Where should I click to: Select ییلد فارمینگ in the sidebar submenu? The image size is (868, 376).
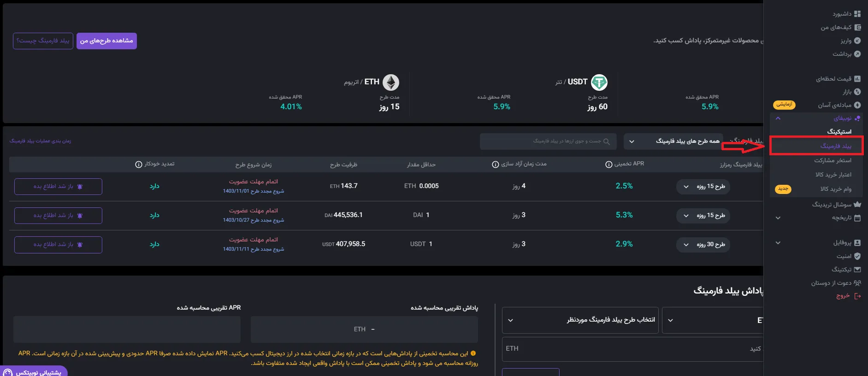coord(836,146)
